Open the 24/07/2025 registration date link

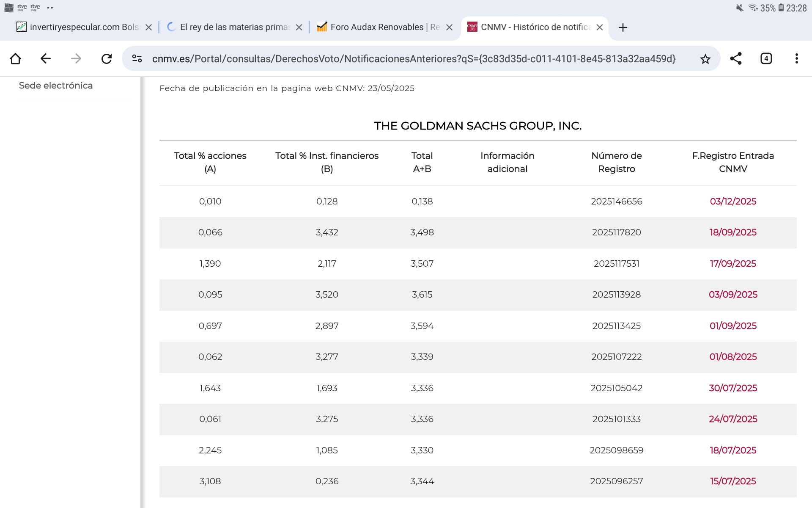coord(733,419)
